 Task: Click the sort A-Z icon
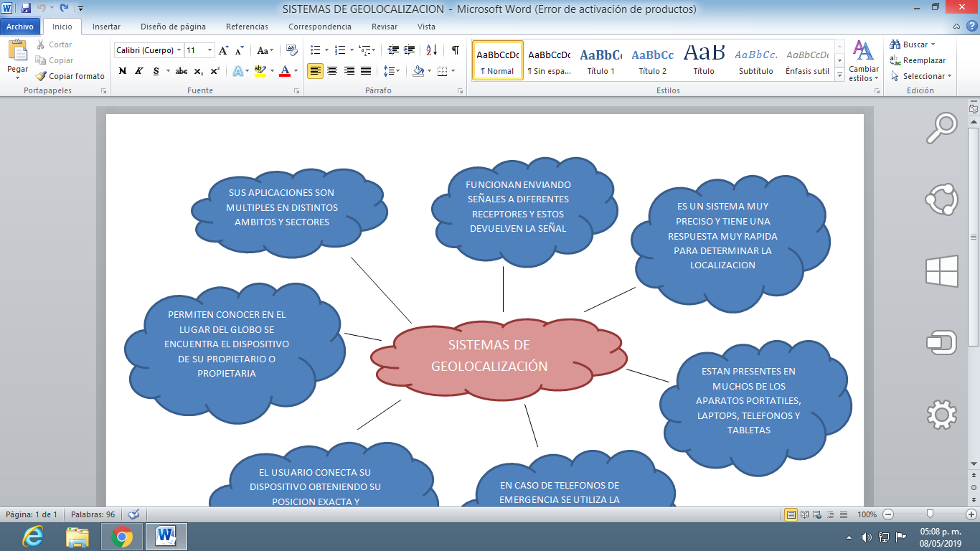(431, 50)
